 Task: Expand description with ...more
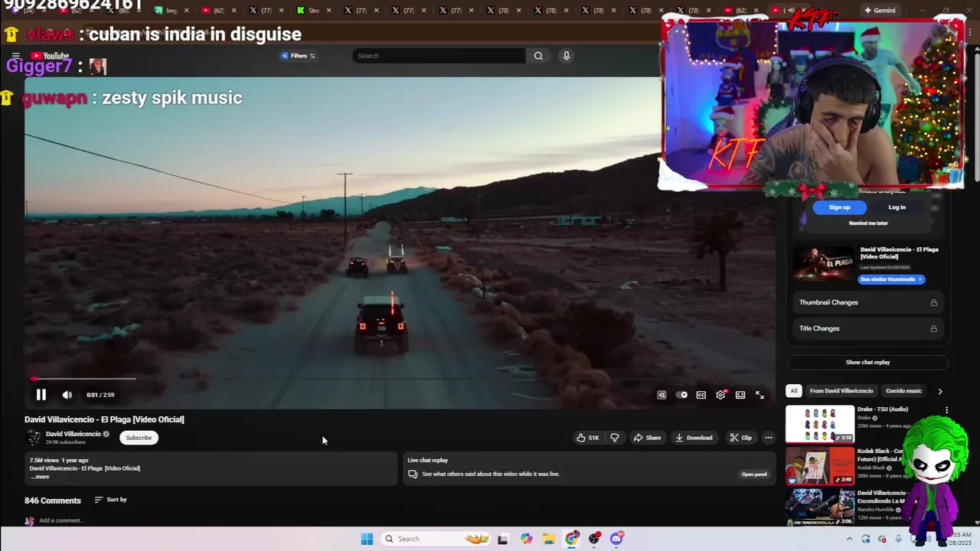click(x=40, y=477)
